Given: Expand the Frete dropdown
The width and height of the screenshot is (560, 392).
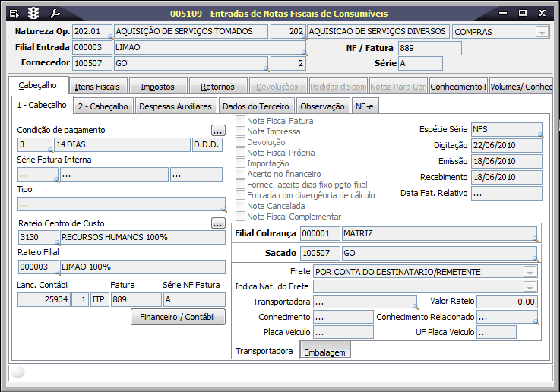Looking at the screenshot, I should tap(530, 272).
